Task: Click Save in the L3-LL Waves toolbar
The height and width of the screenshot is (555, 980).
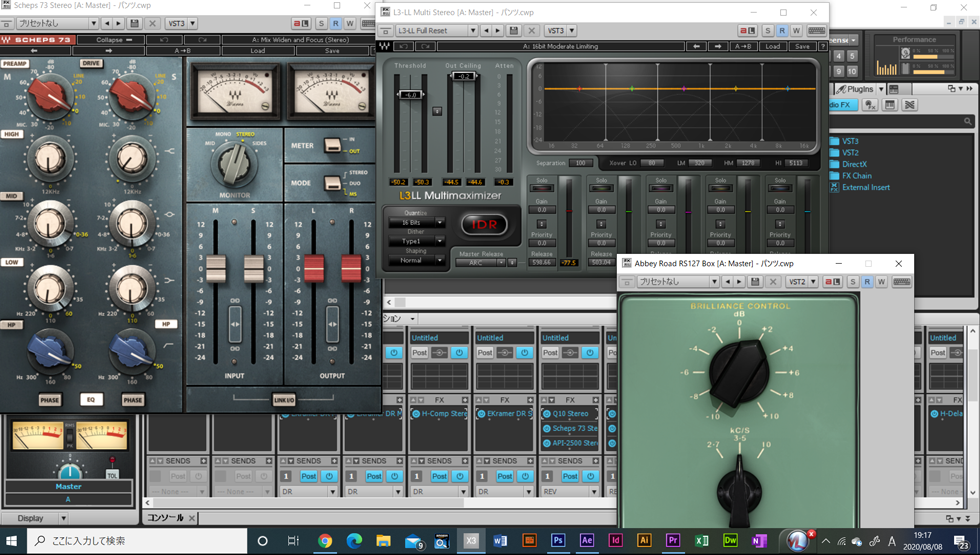Action: pos(802,46)
